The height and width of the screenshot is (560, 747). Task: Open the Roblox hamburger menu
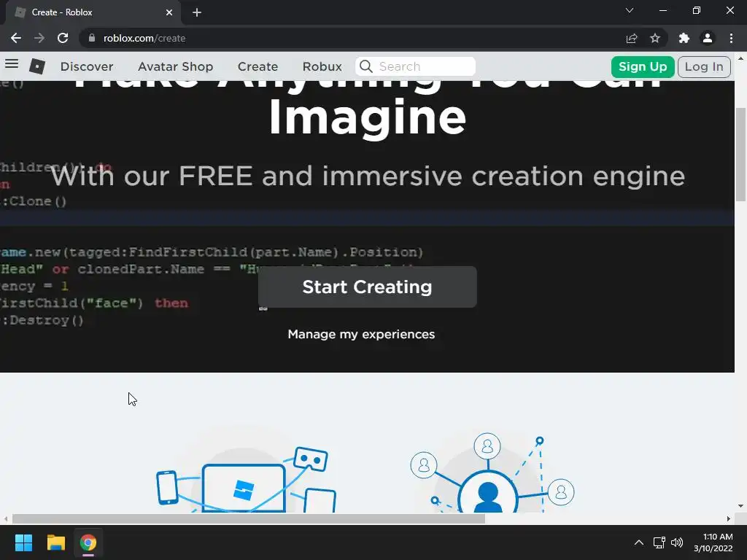pyautogui.click(x=12, y=64)
